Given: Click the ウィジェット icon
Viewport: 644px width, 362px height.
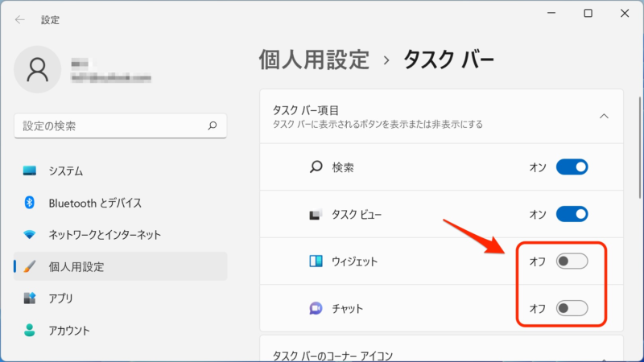Looking at the screenshot, I should (316, 261).
